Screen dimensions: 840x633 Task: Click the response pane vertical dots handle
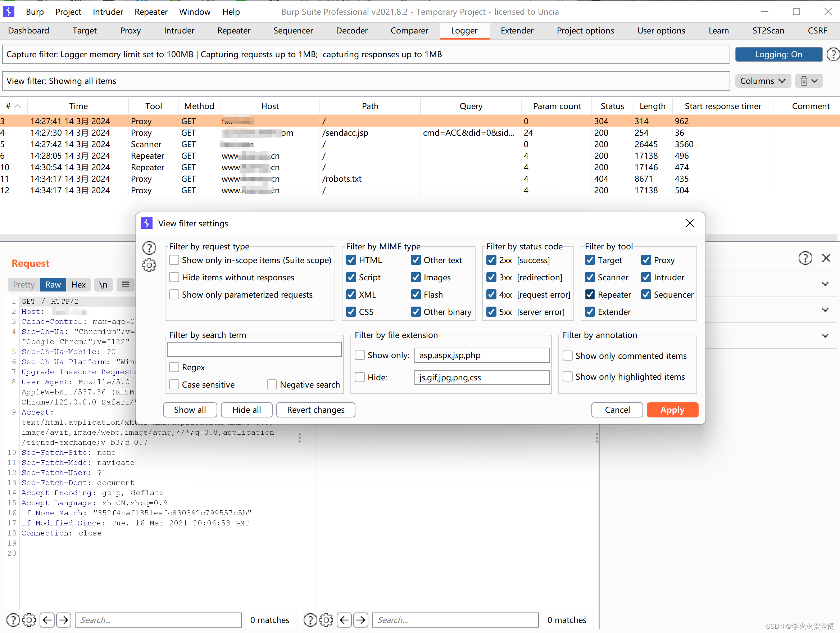click(x=596, y=438)
